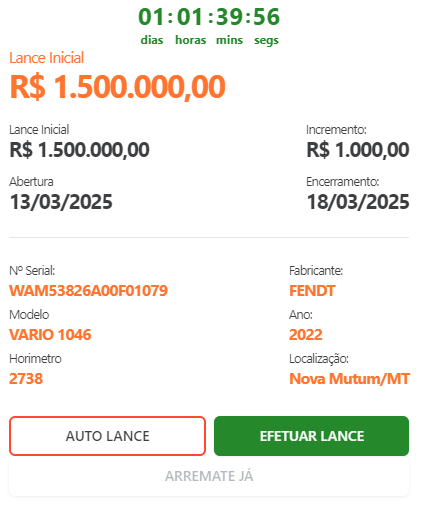Image resolution: width=422 pixels, height=510 pixels.
Task: Click the Nova Mutum/MT location value
Action: (x=349, y=379)
